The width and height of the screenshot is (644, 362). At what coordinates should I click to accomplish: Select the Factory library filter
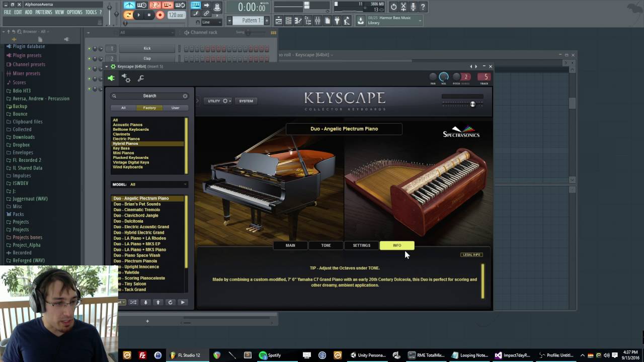[149, 108]
